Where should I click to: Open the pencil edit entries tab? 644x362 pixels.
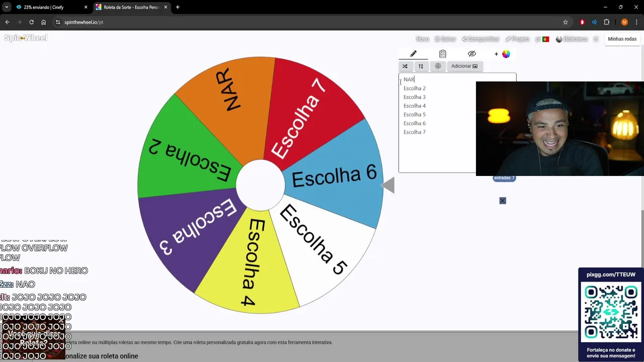(413, 54)
